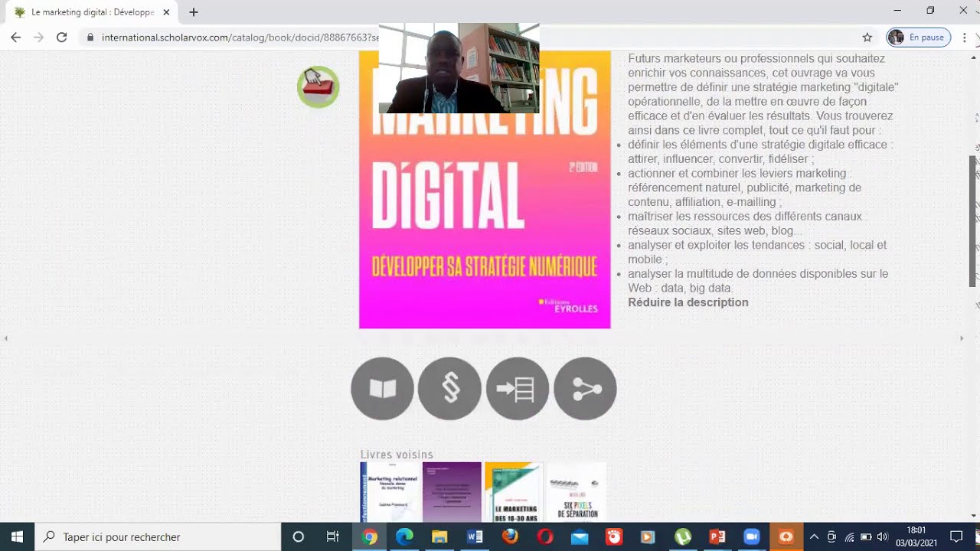Add book to shelf list icon
Viewport: 980px width, 551px height.
tap(518, 389)
